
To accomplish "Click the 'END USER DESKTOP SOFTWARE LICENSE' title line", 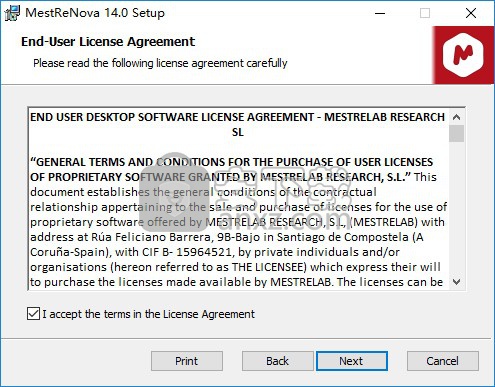I will (x=238, y=125).
